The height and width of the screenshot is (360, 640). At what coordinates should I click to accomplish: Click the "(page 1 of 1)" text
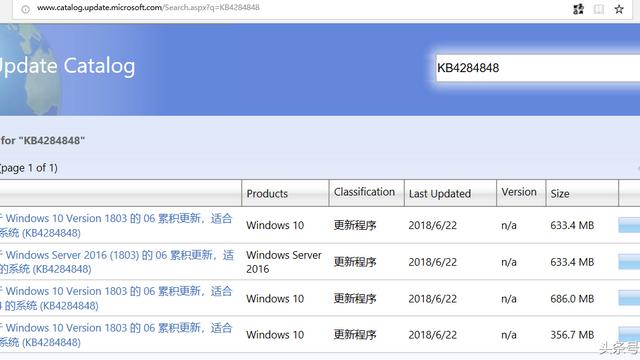click(x=28, y=168)
